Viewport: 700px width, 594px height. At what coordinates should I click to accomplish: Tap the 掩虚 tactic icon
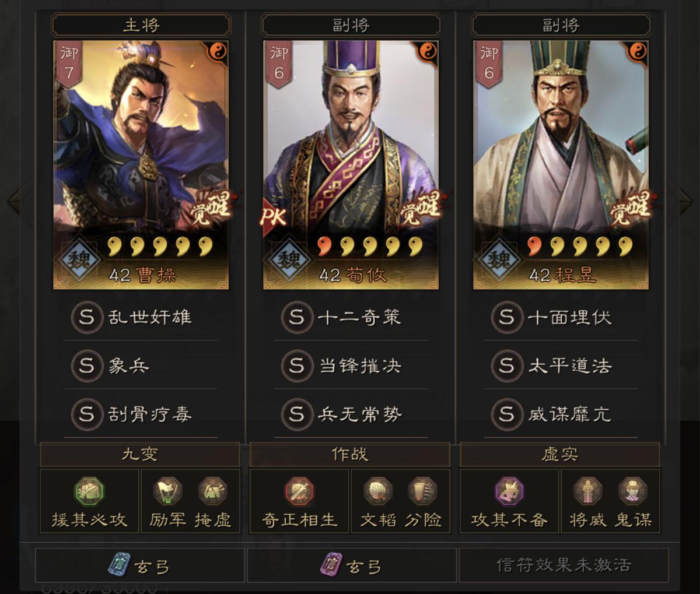point(212,491)
